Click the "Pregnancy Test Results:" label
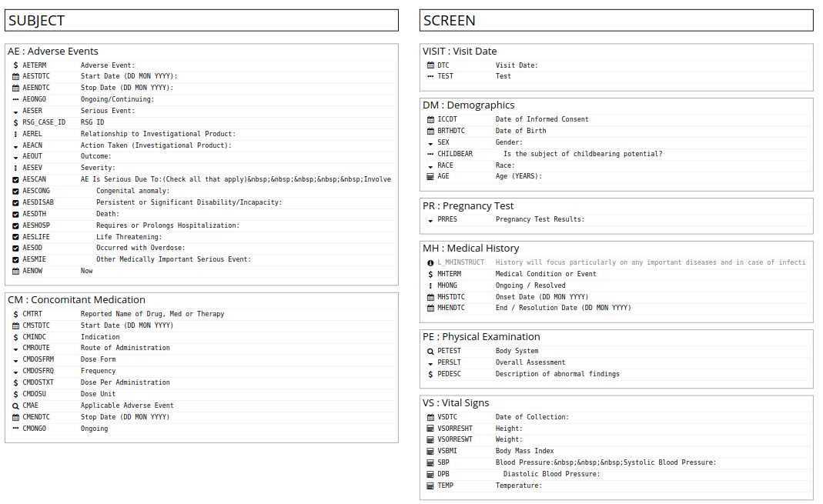823x504 pixels. [x=540, y=220]
